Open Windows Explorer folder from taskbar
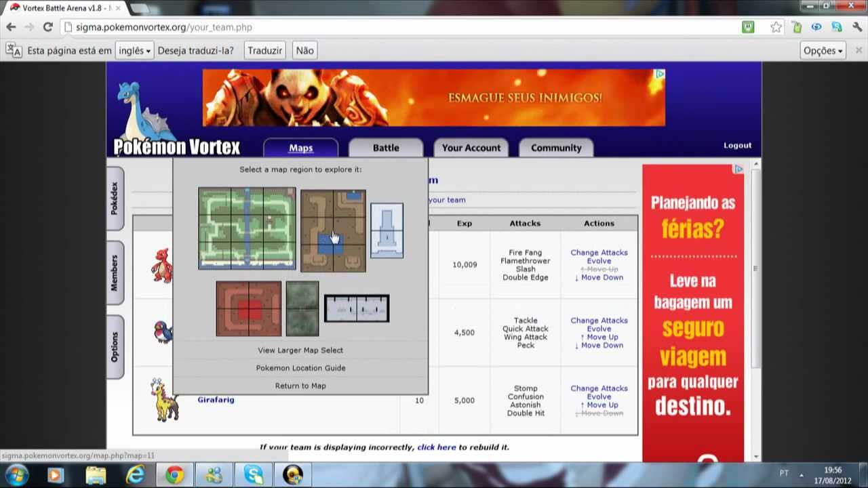Viewport: 868px width, 488px height. 96,475
